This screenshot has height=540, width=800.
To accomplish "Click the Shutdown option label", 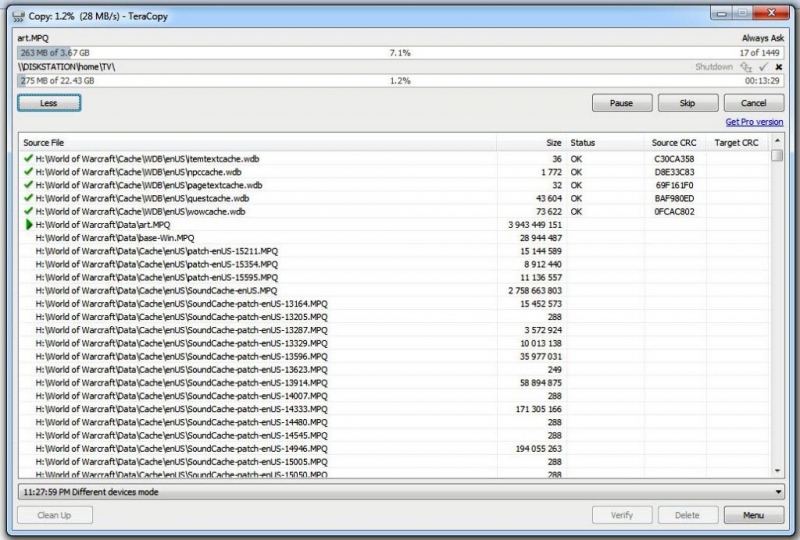I will [714, 67].
